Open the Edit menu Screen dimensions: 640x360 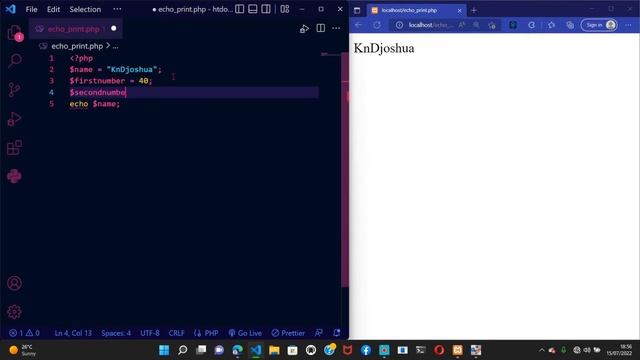click(53, 9)
